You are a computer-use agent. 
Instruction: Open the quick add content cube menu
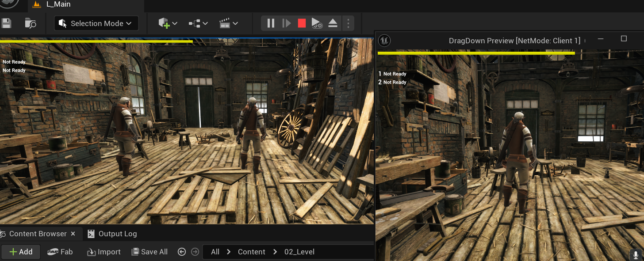click(x=168, y=23)
